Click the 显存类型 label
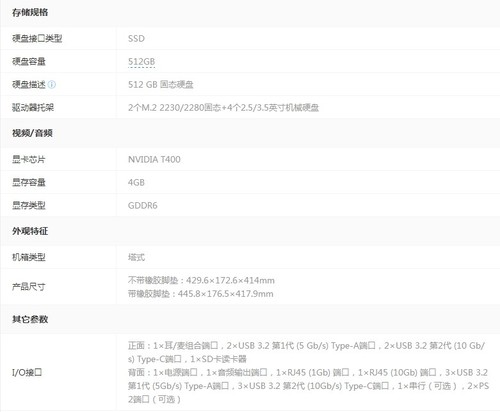 tap(29, 206)
